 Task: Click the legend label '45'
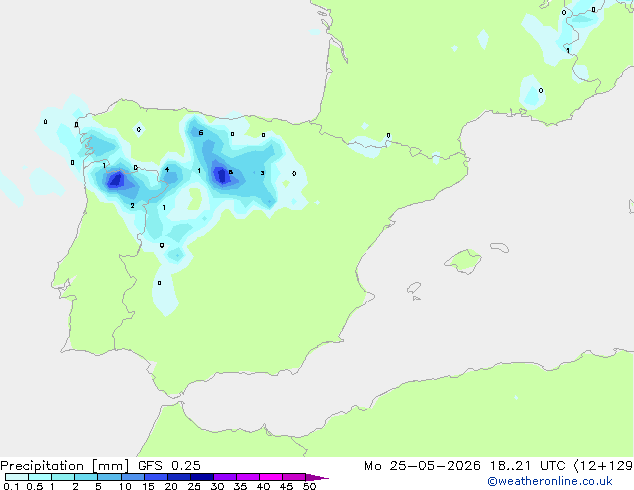tap(286, 486)
